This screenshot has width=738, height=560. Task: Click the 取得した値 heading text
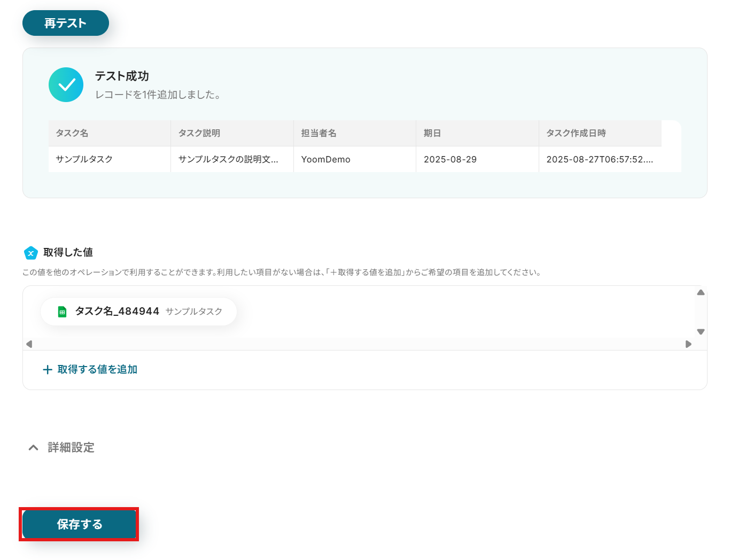click(68, 252)
